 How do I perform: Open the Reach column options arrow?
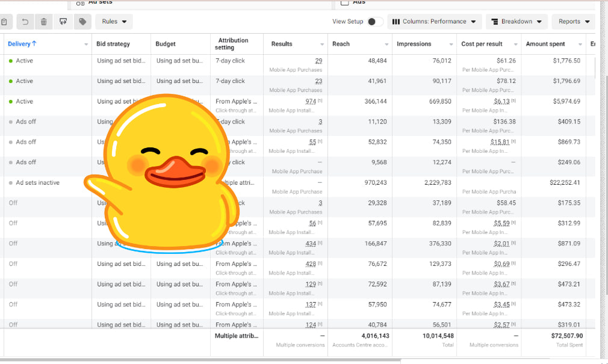click(x=386, y=45)
